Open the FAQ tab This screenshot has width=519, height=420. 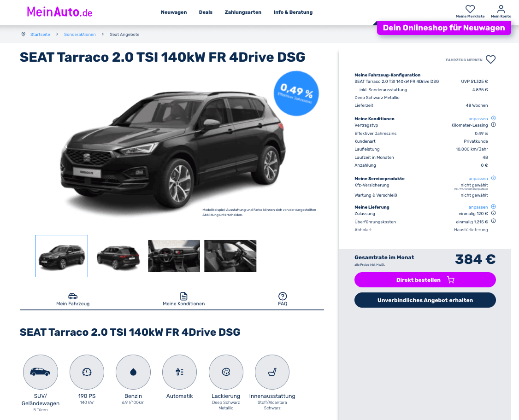[283, 299]
